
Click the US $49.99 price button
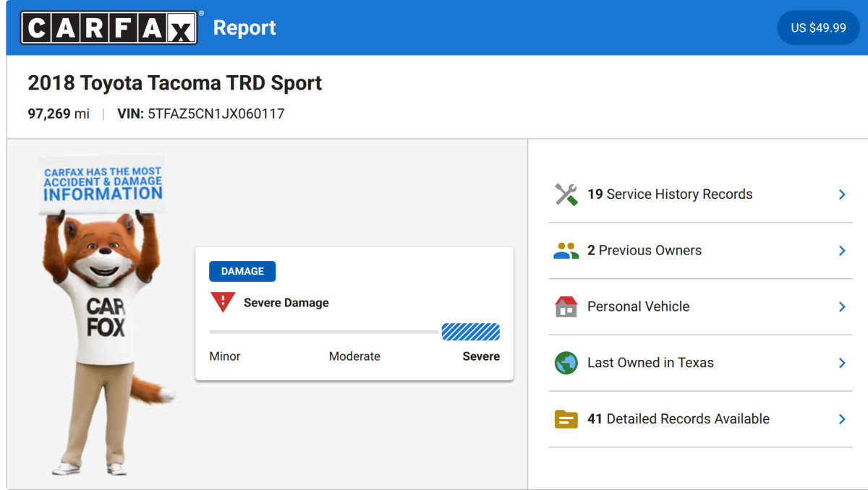(x=818, y=27)
